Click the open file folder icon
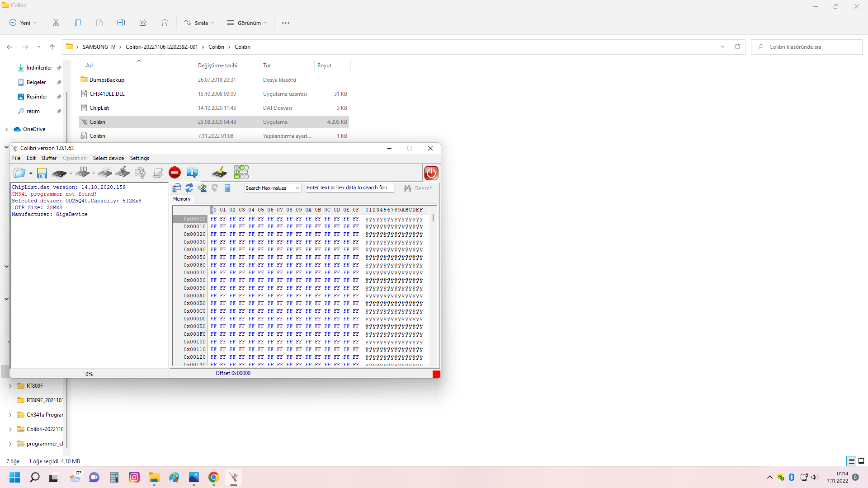868x488 pixels. [19, 173]
